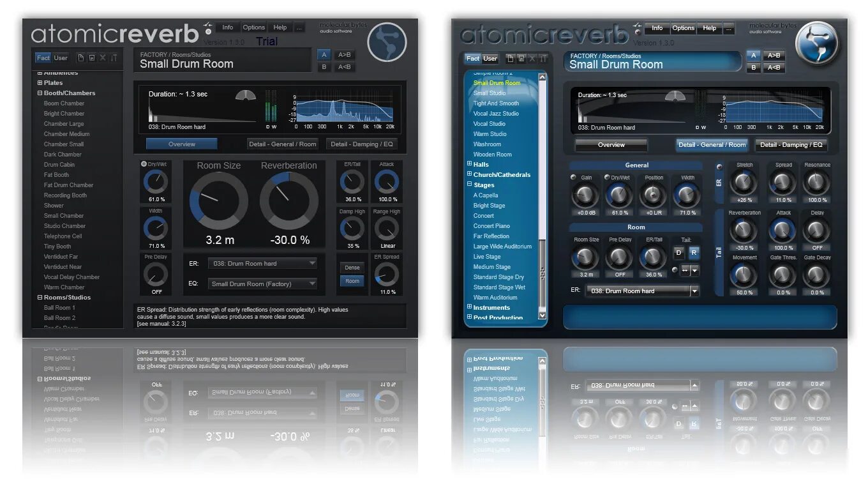
Task: Select Fat Drum Chamber preset
Action: pos(68,185)
